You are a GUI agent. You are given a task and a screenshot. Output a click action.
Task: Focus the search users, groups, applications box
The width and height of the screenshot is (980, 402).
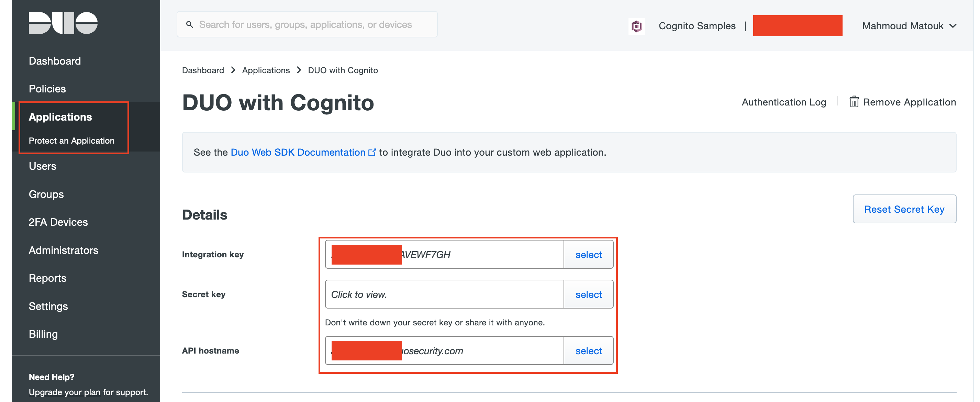click(307, 24)
